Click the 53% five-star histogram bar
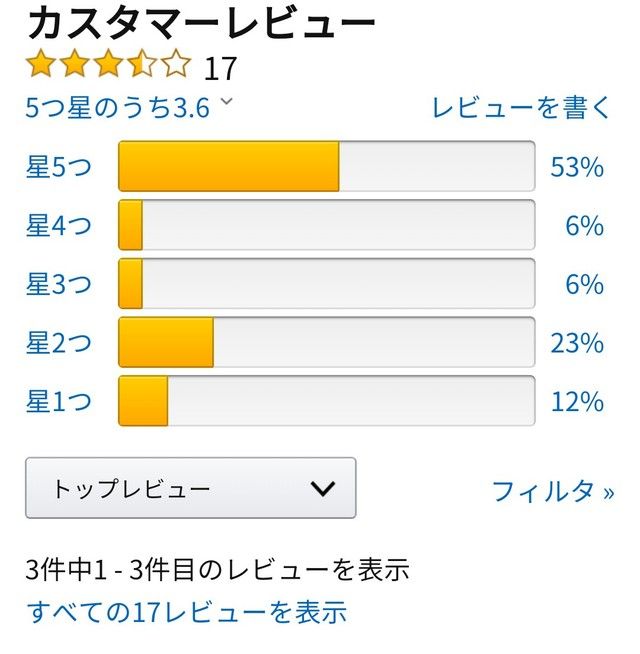640x654 pixels. [x=327, y=166]
